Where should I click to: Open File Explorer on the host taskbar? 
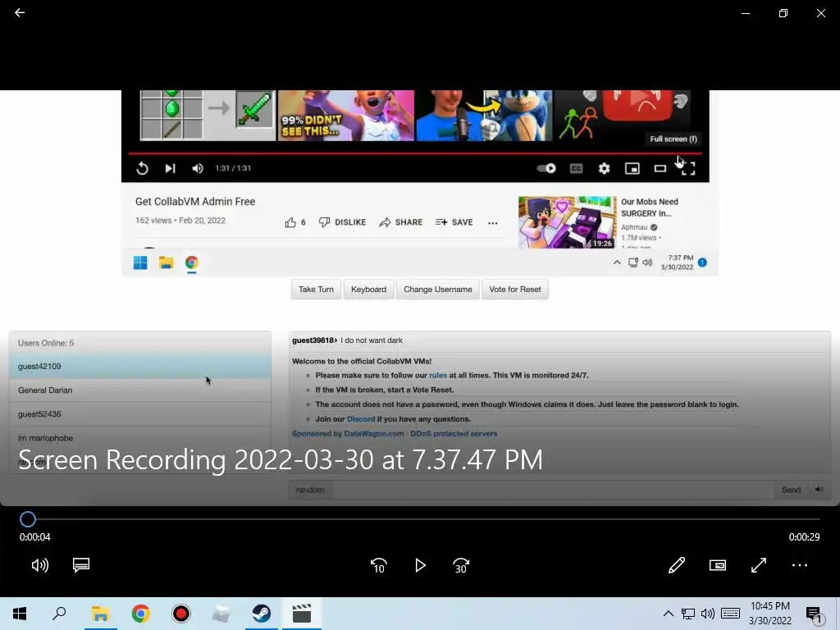click(100, 614)
